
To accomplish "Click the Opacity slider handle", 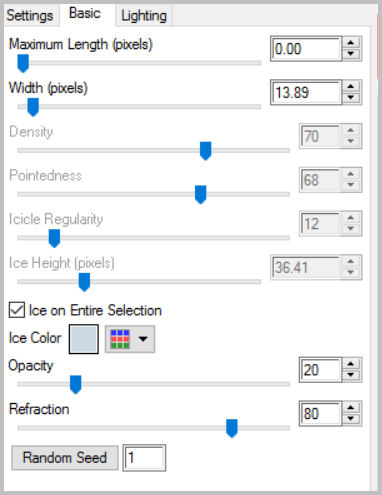I will pos(76,384).
